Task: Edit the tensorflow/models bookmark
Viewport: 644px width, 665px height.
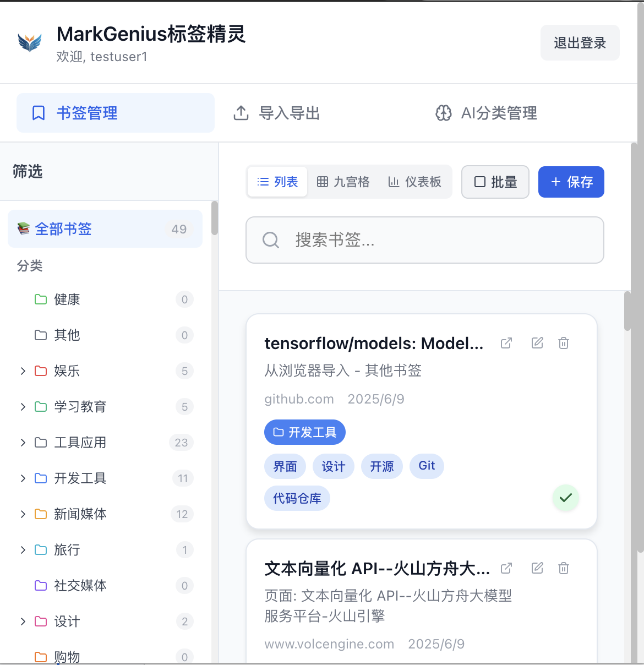Action: pos(537,344)
